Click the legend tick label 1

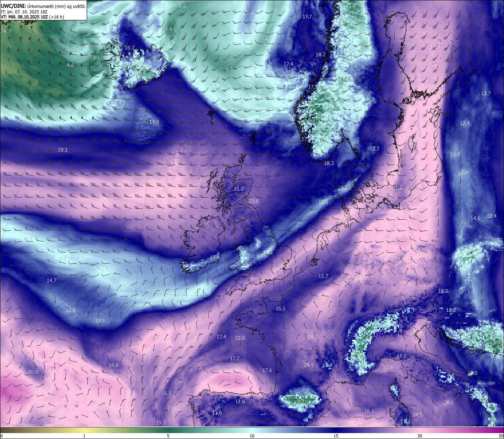point(84,436)
